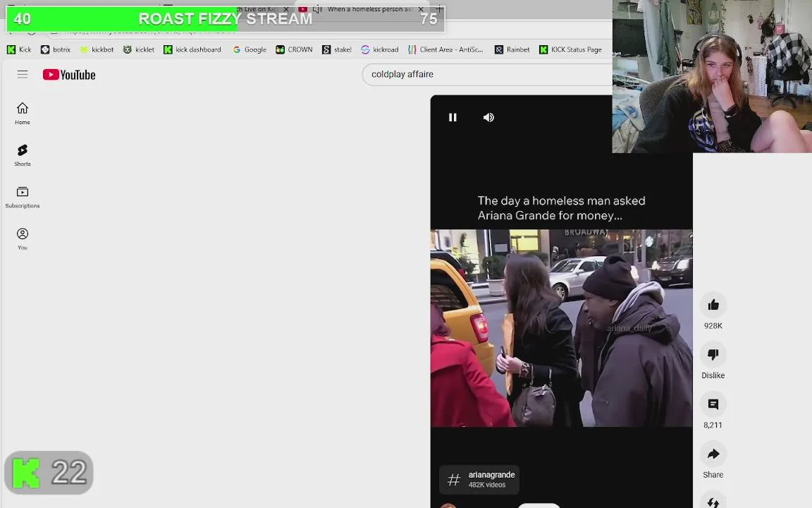Open the kickbot bookmark
This screenshot has width=812, height=508.
point(97,50)
